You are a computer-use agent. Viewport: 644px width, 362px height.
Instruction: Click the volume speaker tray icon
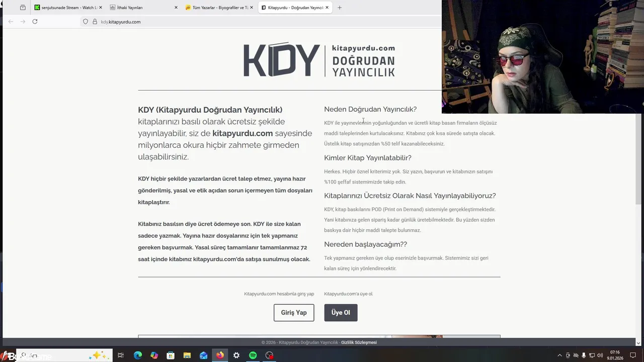point(600,355)
